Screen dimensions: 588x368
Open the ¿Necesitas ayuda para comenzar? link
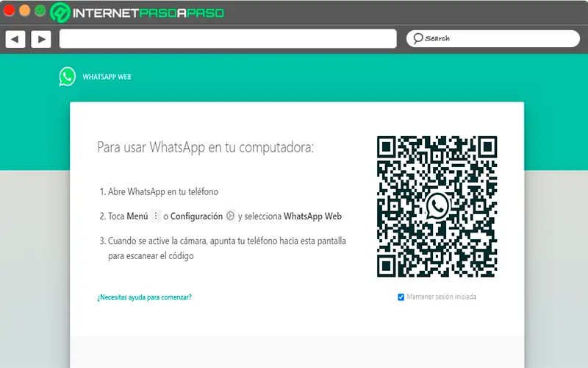144,297
